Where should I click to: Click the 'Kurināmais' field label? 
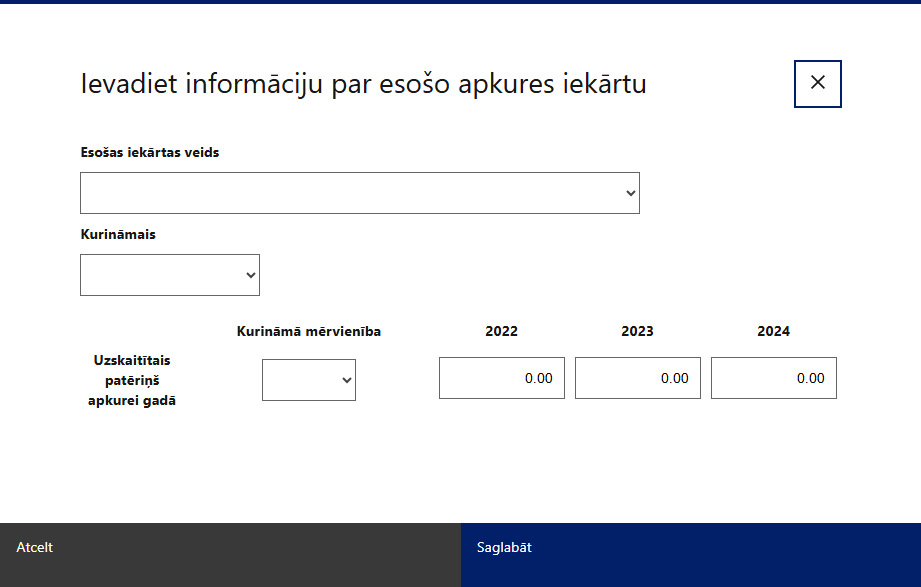118,235
